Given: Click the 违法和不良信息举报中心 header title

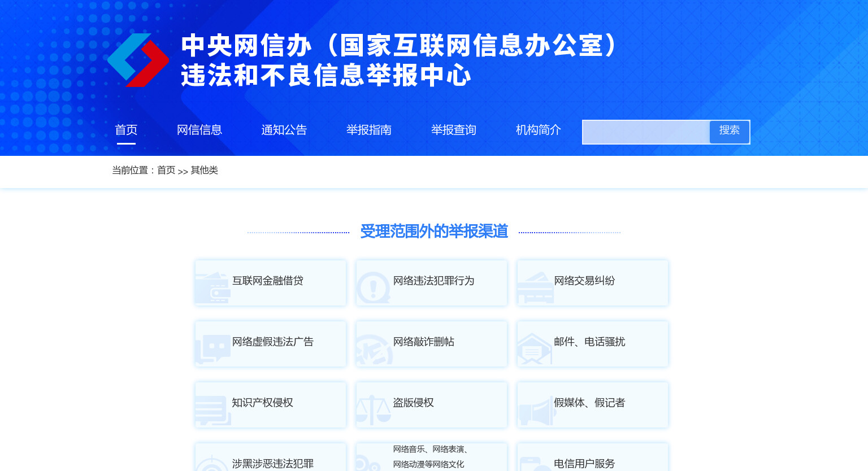Looking at the screenshot, I should [x=326, y=75].
